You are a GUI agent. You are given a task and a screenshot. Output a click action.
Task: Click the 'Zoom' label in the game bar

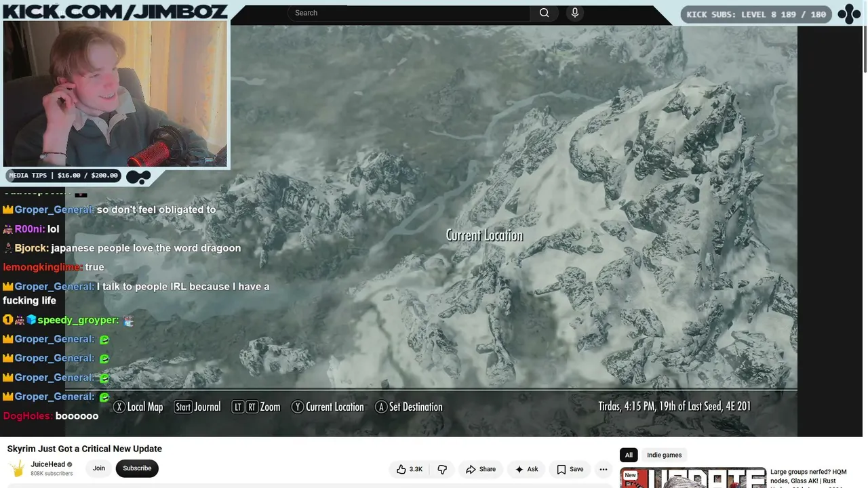coord(270,407)
